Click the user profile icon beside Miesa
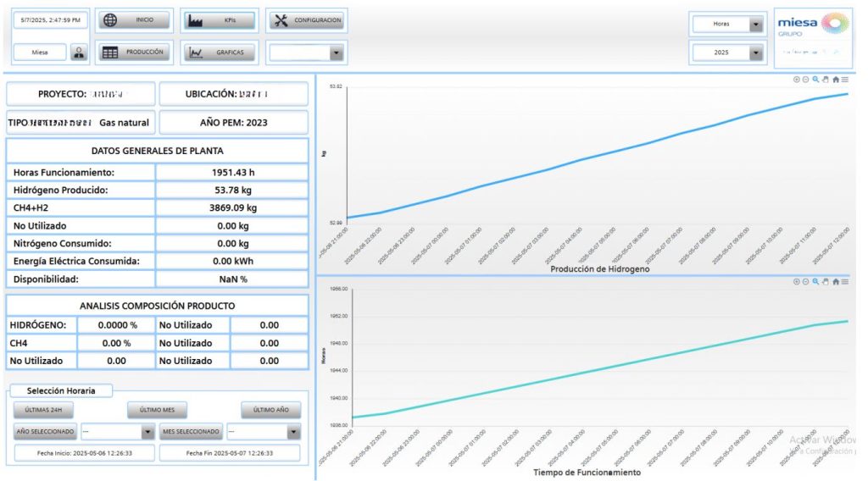868x481 pixels. [79, 53]
